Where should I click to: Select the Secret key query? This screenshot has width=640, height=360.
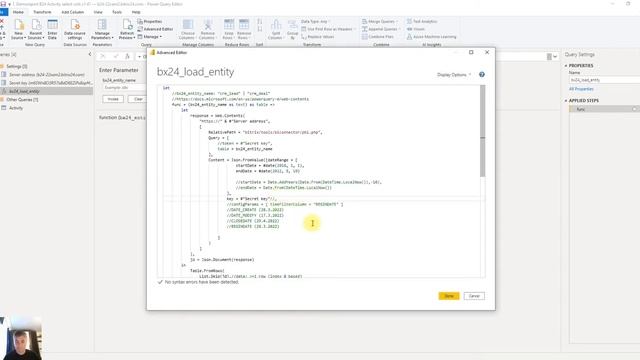click(x=46, y=83)
